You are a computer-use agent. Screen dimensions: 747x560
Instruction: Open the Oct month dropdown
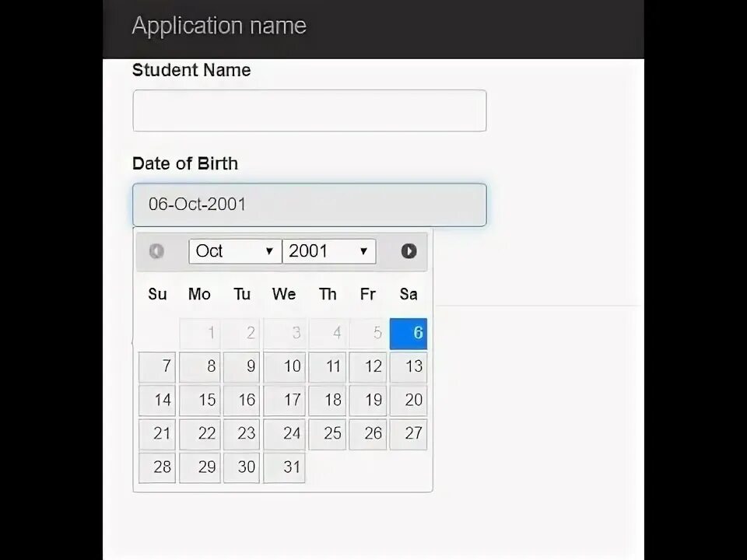235,251
